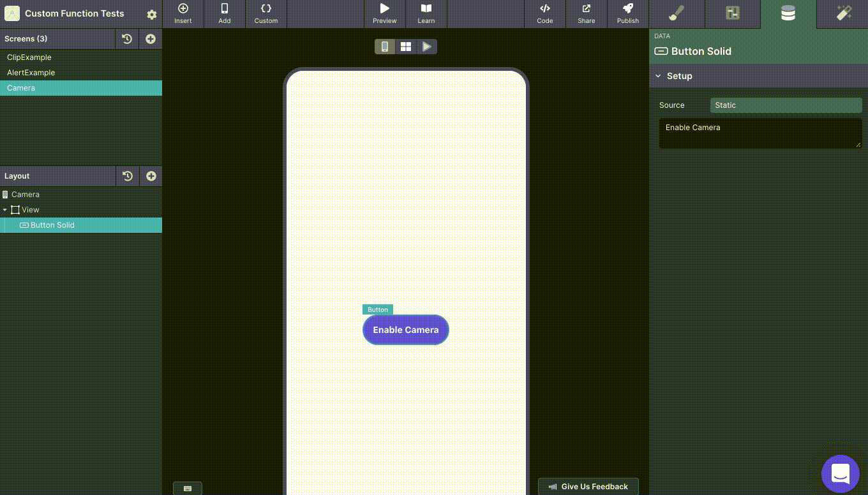Select the phone device view mode
The width and height of the screenshot is (868, 495).
point(385,47)
